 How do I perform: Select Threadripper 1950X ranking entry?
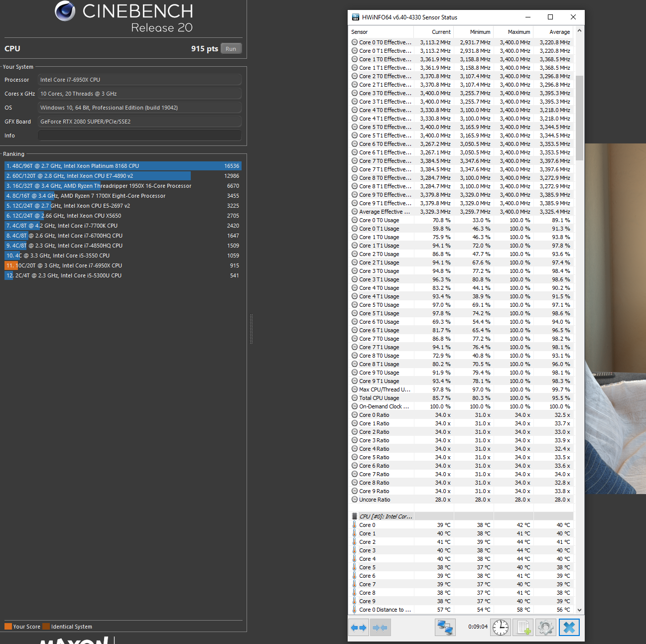coord(123,186)
